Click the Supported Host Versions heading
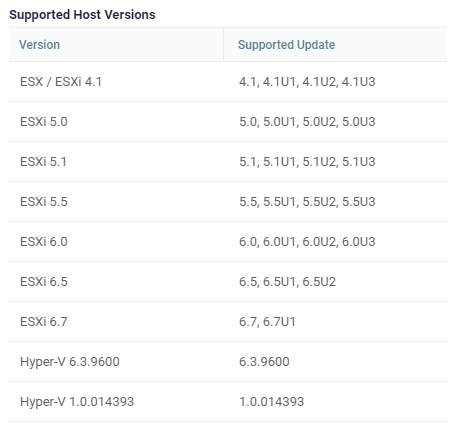460x442 pixels. coord(82,15)
